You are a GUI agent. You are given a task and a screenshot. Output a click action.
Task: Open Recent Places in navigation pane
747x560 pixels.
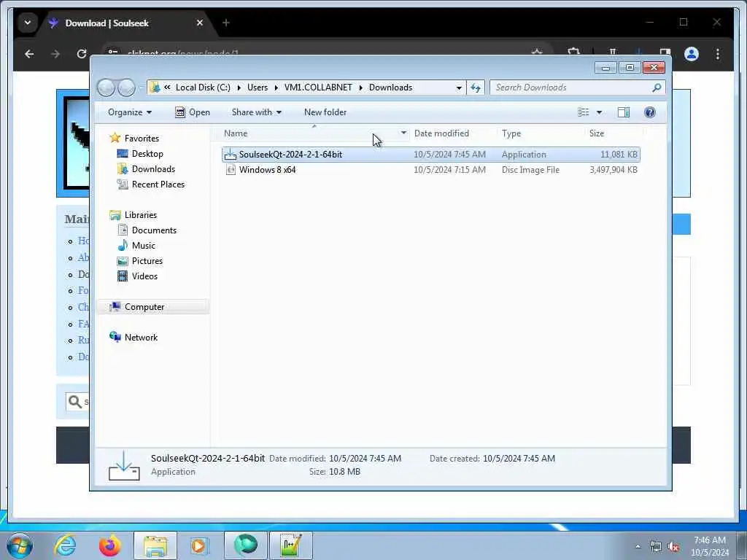pos(158,184)
